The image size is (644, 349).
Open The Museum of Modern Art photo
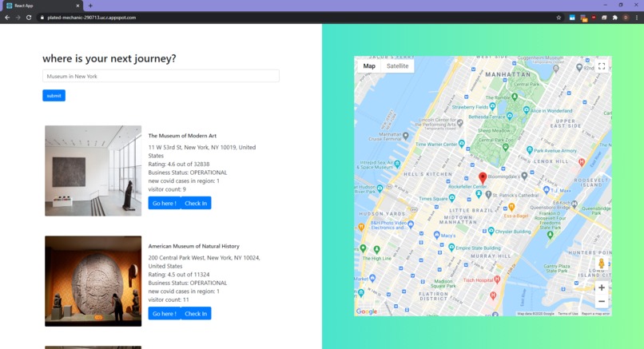click(x=93, y=171)
